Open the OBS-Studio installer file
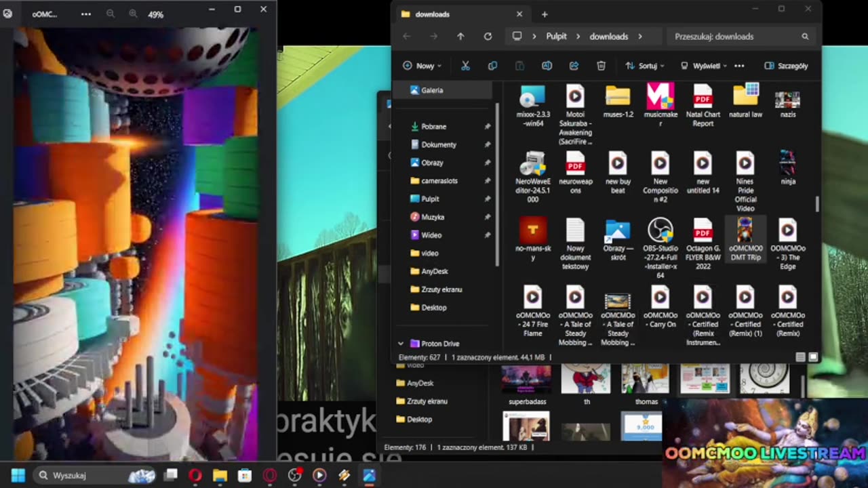This screenshot has height=488, width=868. 660,249
